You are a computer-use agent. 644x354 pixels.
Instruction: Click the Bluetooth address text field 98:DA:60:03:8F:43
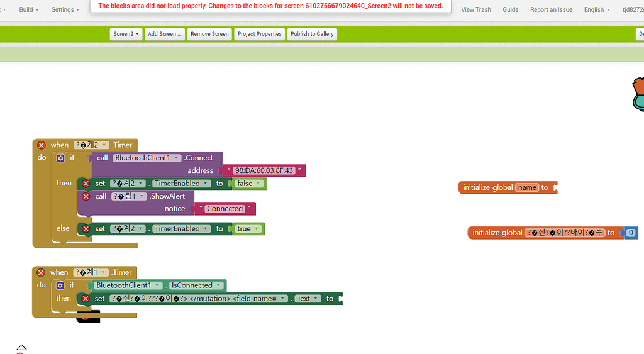pyautogui.click(x=264, y=170)
